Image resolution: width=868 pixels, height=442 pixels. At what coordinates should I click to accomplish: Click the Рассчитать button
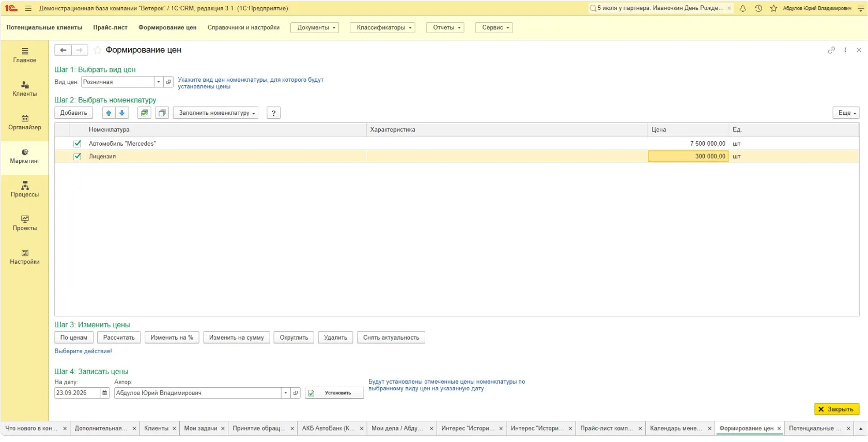pyautogui.click(x=119, y=338)
